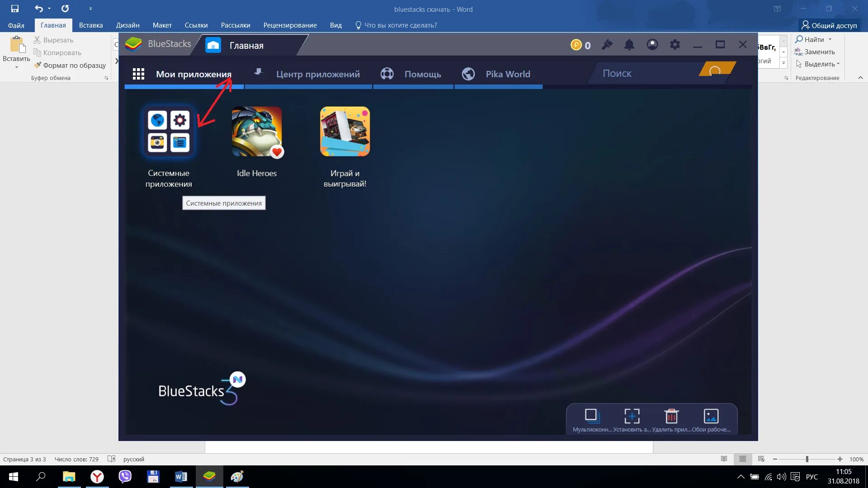Image resolution: width=868 pixels, height=488 pixels.
Task: Select the Word 'Вставка' ribbon tab
Action: 91,25
